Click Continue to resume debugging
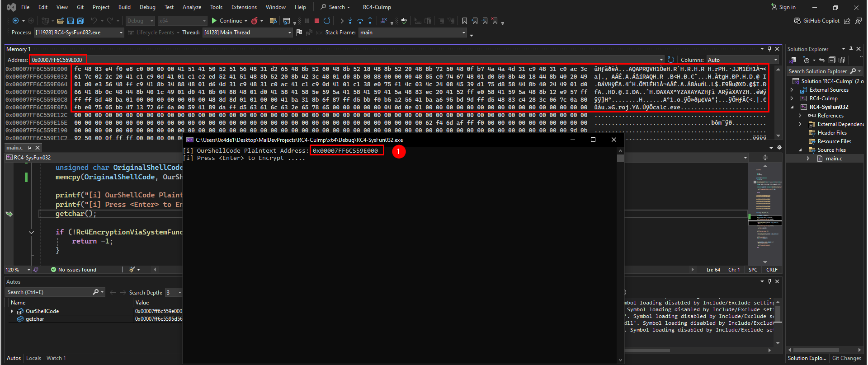 tap(227, 21)
